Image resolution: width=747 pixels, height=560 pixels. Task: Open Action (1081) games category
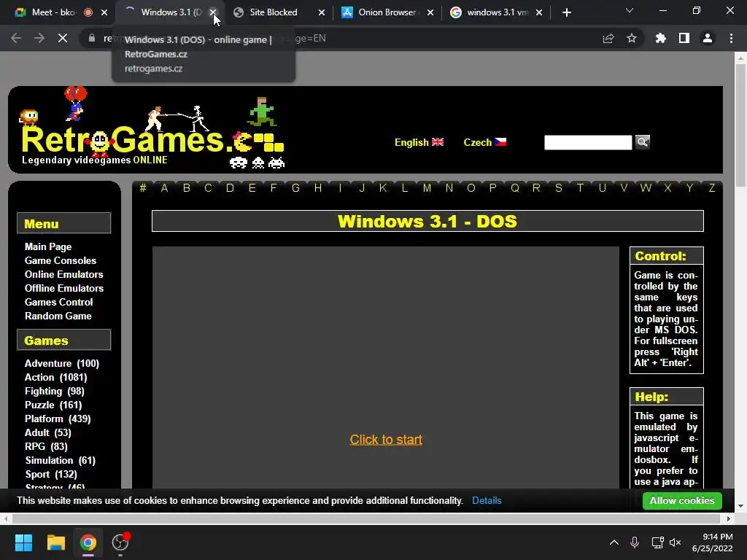(x=55, y=377)
